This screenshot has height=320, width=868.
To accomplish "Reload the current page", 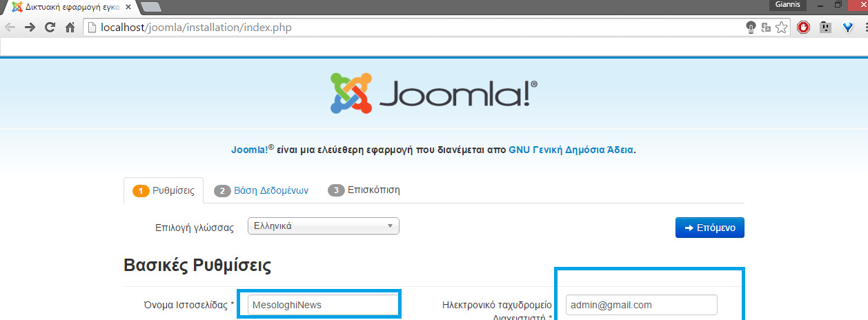I will pos(50,28).
